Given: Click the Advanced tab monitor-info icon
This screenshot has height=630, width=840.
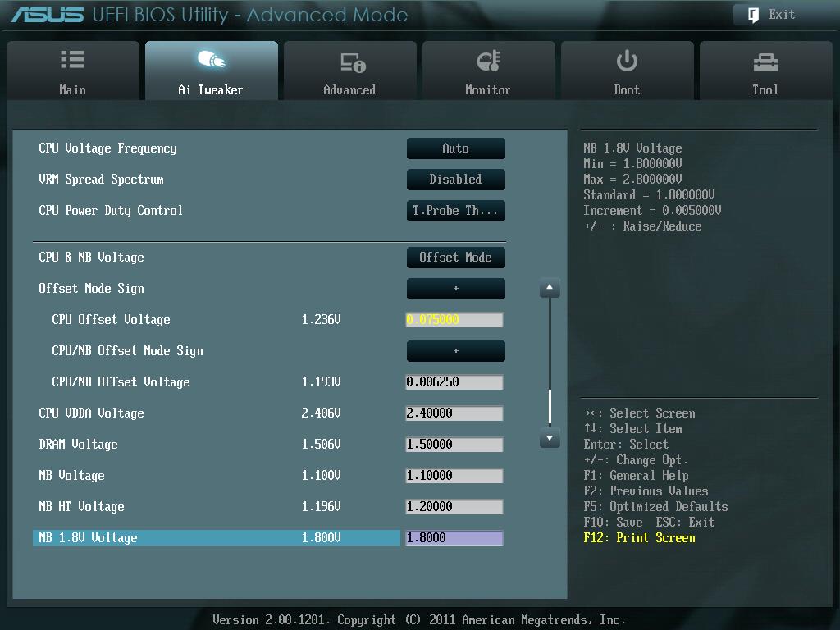Looking at the screenshot, I should 353,62.
